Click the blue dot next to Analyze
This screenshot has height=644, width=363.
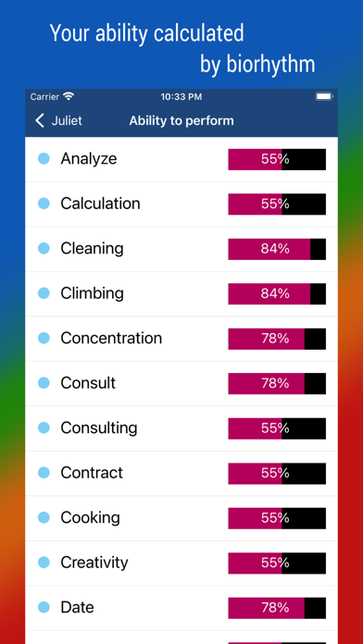pos(44,158)
